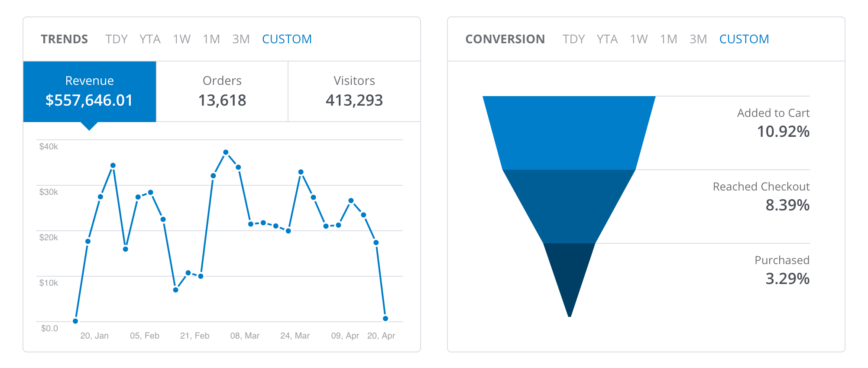Click the last data point near 20, Apr
The height and width of the screenshot is (368, 868).
point(385,319)
